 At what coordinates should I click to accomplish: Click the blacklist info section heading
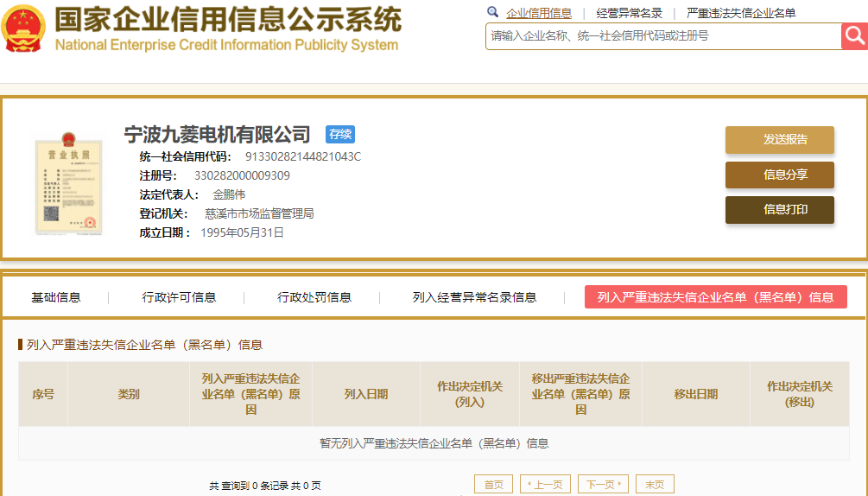pyautogui.click(x=144, y=345)
